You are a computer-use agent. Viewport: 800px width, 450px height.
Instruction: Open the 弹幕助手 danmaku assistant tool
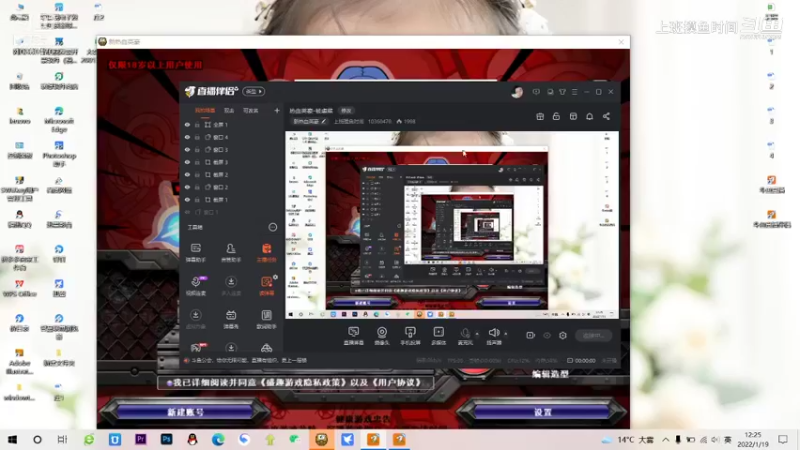point(195,252)
